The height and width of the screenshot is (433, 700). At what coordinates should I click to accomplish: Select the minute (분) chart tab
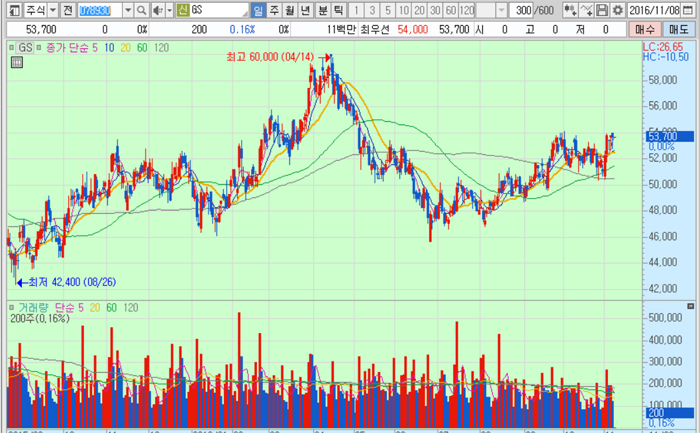pos(322,10)
